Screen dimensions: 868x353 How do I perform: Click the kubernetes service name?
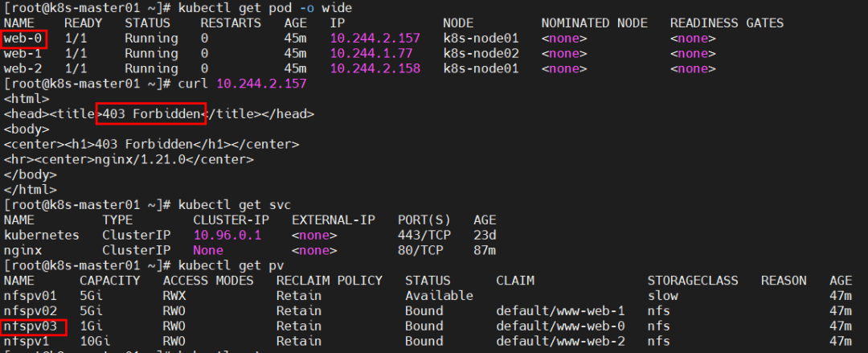pyautogui.click(x=42, y=235)
